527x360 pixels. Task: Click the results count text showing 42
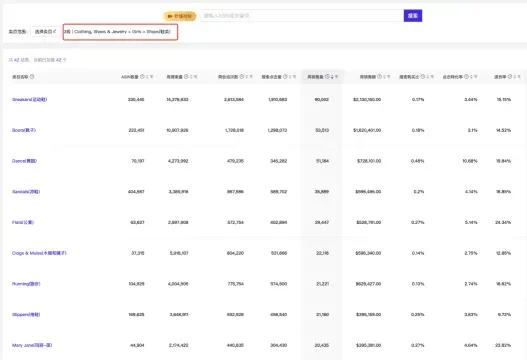pos(38,60)
